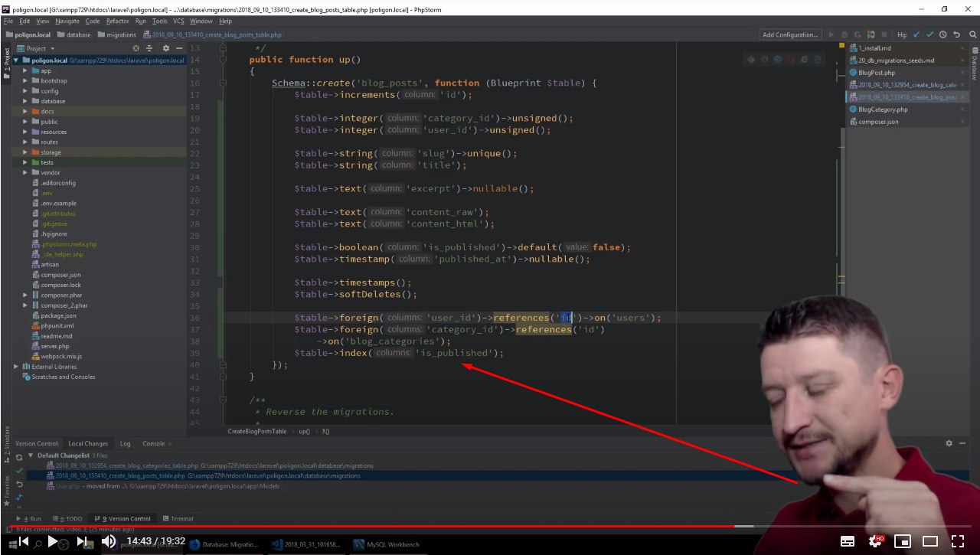Expand the bootstrap folder
The height and width of the screenshot is (555, 980).
[x=25, y=80]
